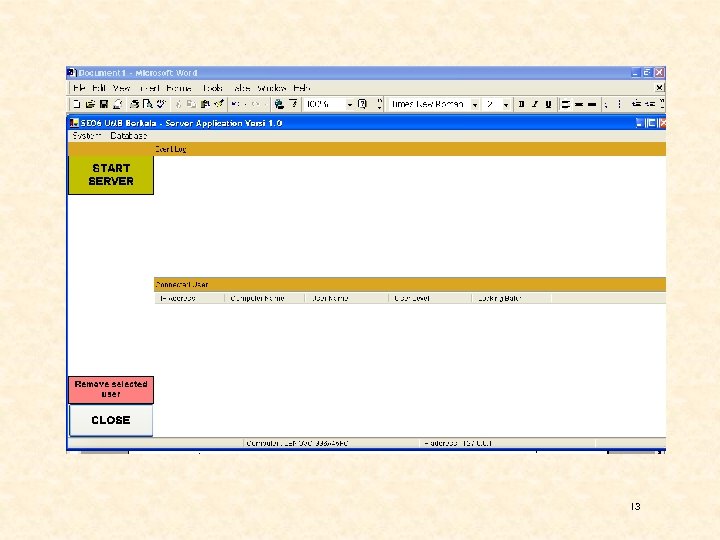Click the CLOSE button
The image size is (720, 540).
(x=111, y=420)
